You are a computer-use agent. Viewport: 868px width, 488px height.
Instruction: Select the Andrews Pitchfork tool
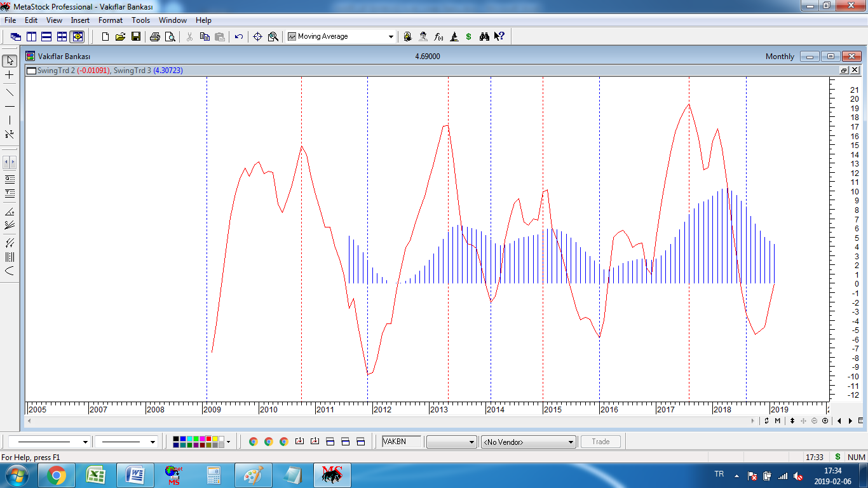pos(10,243)
